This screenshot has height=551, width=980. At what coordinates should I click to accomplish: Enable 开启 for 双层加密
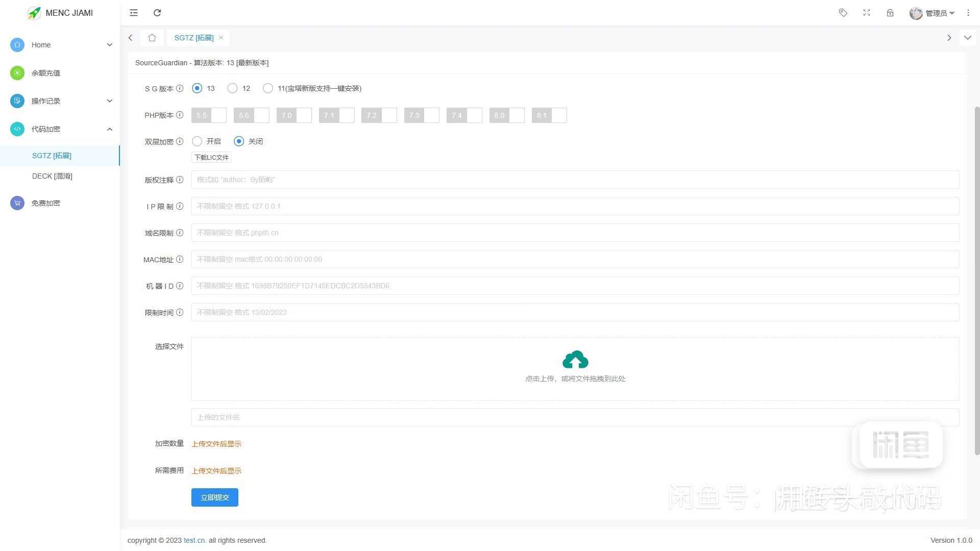click(x=197, y=141)
